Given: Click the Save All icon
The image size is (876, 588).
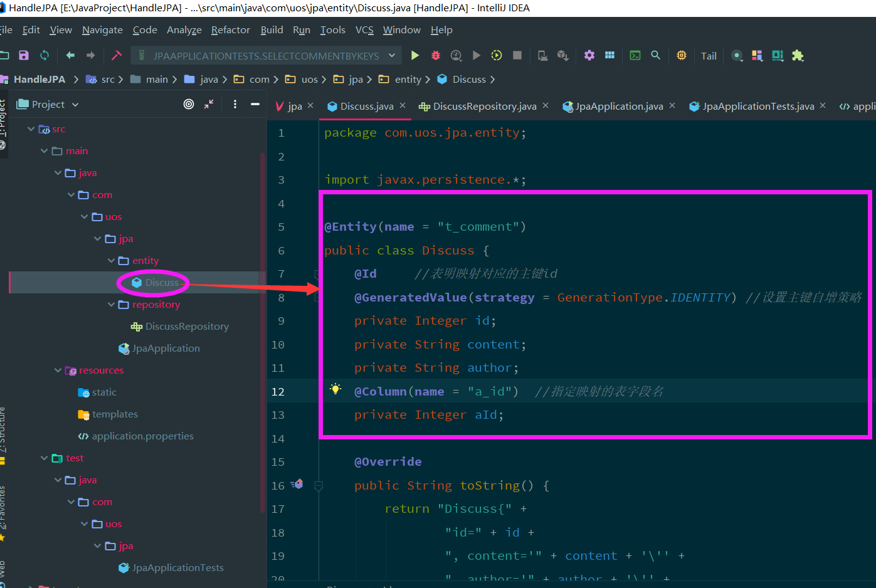Looking at the screenshot, I should [x=24, y=56].
